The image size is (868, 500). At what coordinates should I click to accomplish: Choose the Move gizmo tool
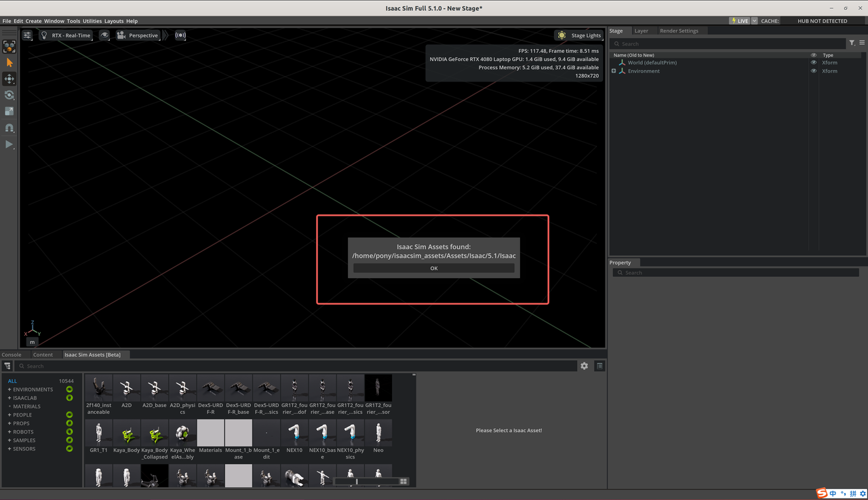tap(9, 79)
